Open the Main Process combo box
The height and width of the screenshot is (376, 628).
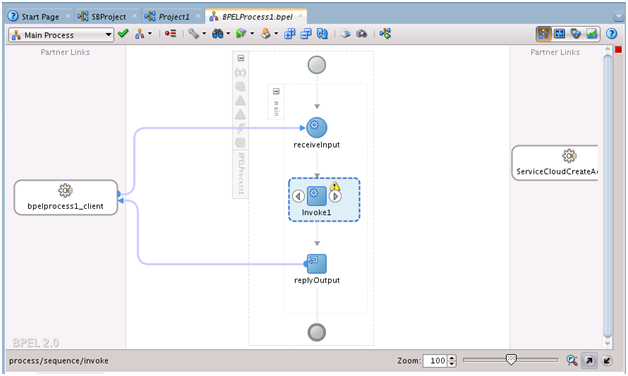[x=61, y=35]
